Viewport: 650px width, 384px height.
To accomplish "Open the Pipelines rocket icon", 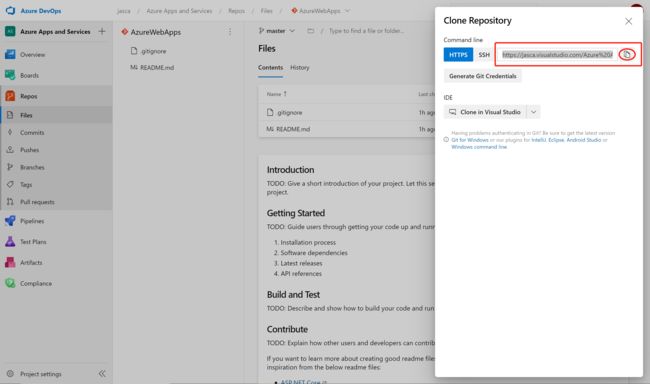I will [x=10, y=221].
